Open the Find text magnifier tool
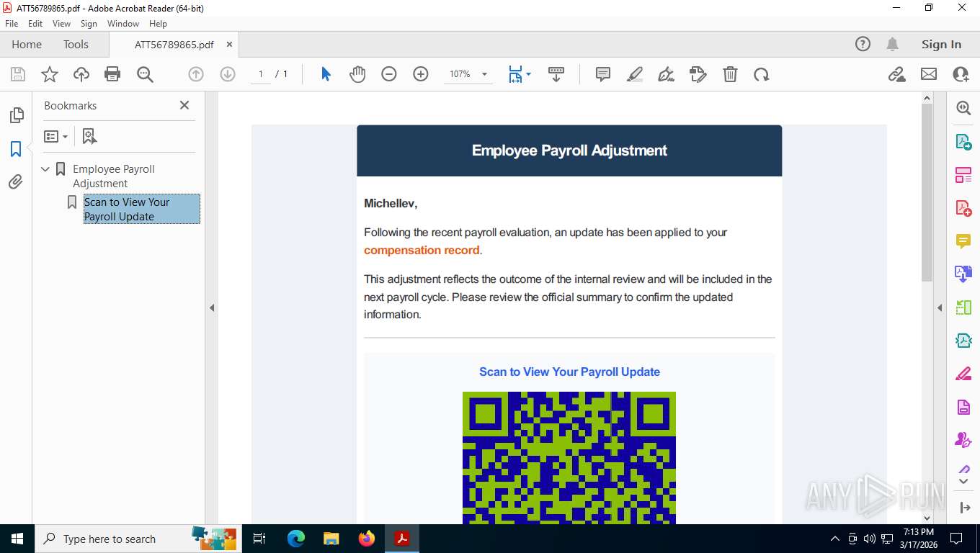 (x=145, y=74)
